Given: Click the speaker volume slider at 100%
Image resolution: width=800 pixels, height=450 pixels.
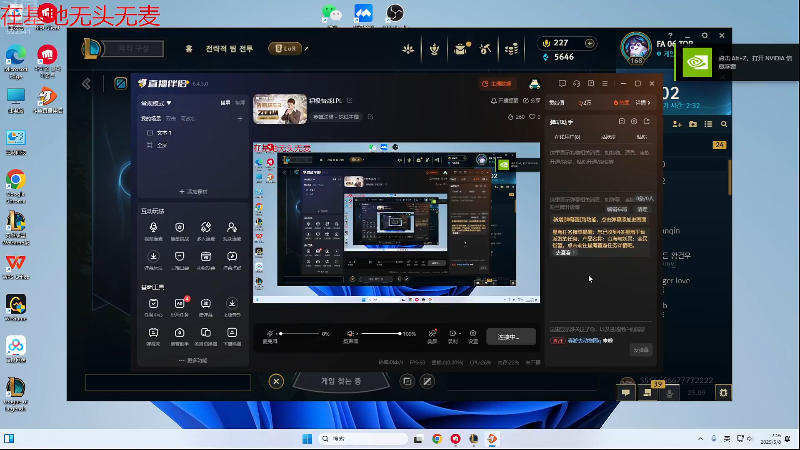Looking at the screenshot, I should point(381,333).
